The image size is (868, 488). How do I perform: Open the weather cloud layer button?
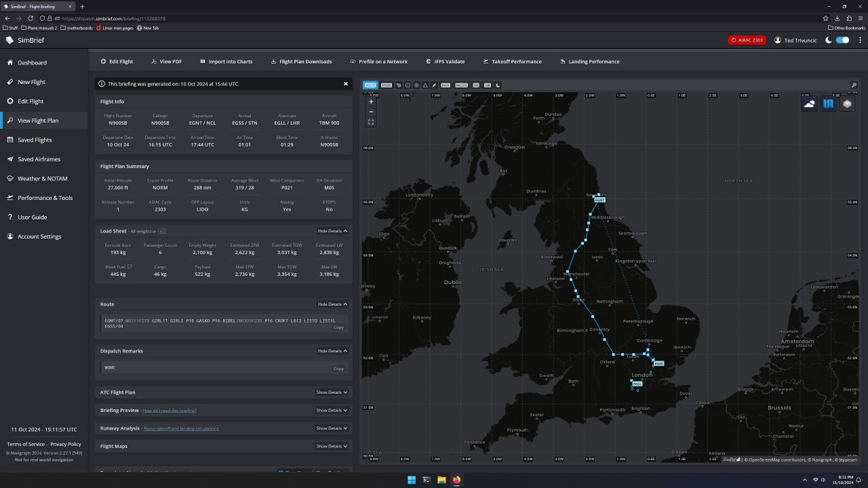(809, 104)
